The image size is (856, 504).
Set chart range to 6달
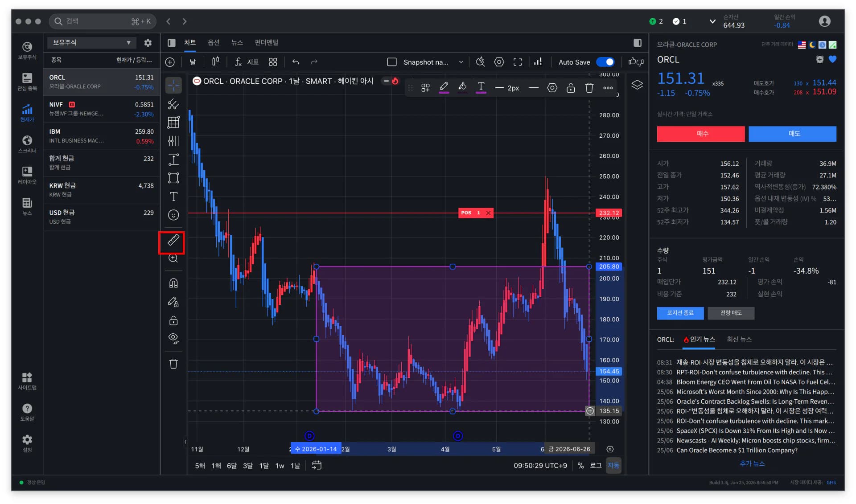pyautogui.click(x=232, y=466)
